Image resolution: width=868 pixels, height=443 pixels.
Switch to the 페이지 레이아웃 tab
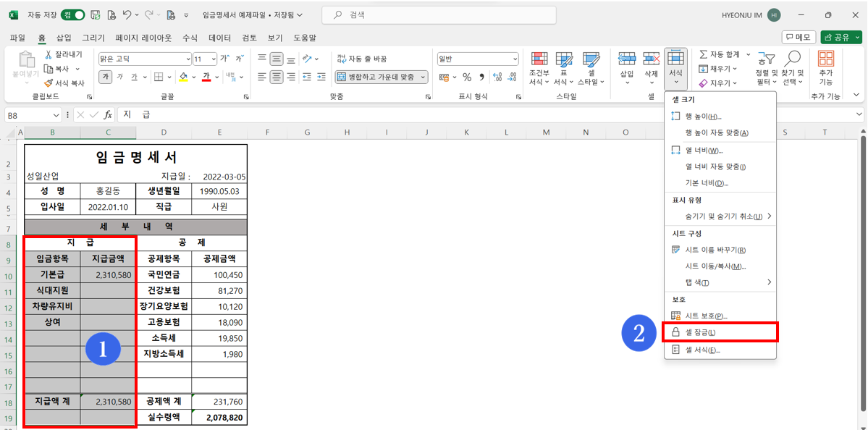pos(143,38)
